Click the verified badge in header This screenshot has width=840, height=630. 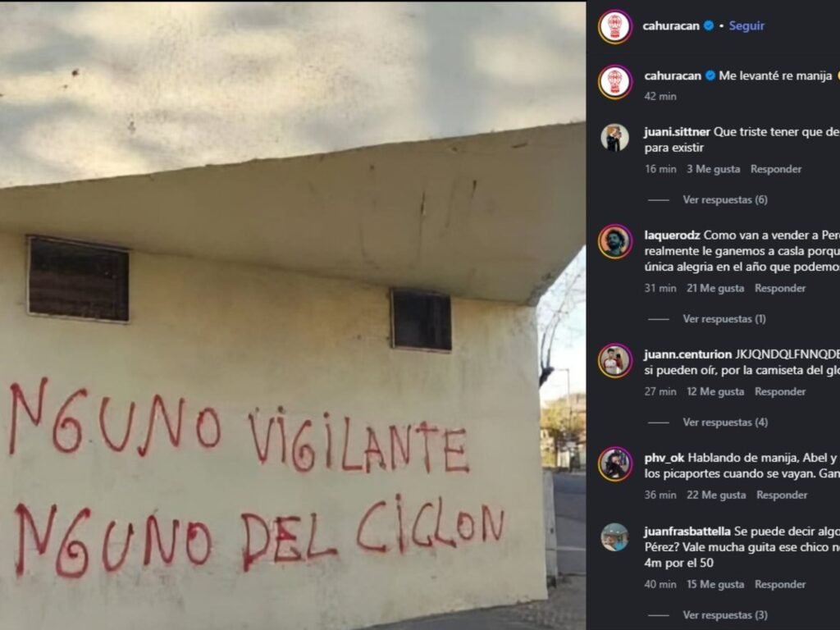tap(709, 25)
